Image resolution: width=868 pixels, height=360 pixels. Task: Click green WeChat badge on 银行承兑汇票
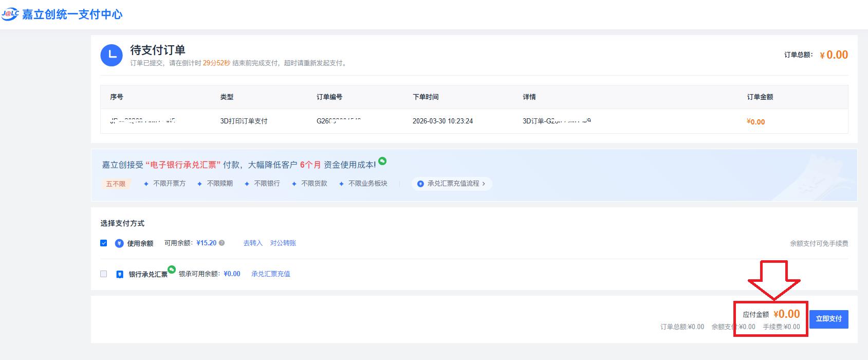click(x=172, y=269)
